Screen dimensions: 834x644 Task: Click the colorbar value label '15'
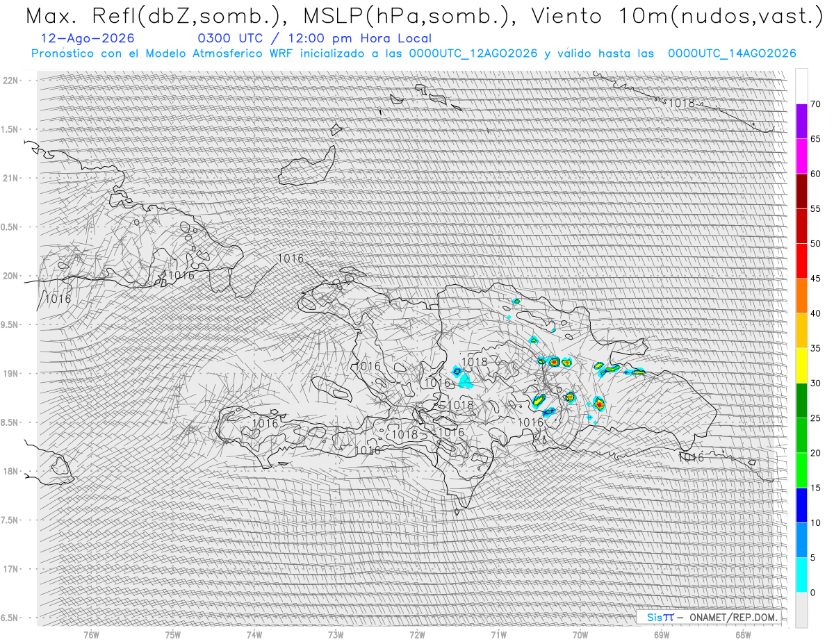click(x=815, y=488)
